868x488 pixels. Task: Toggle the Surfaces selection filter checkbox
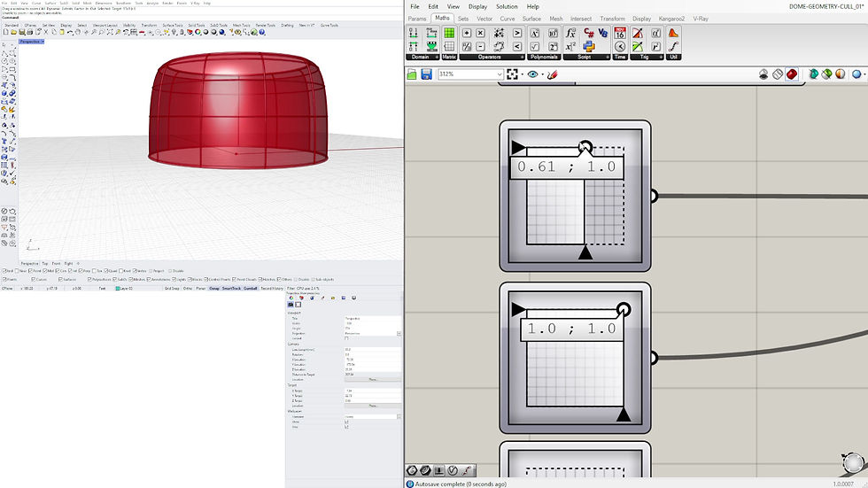click(x=60, y=279)
